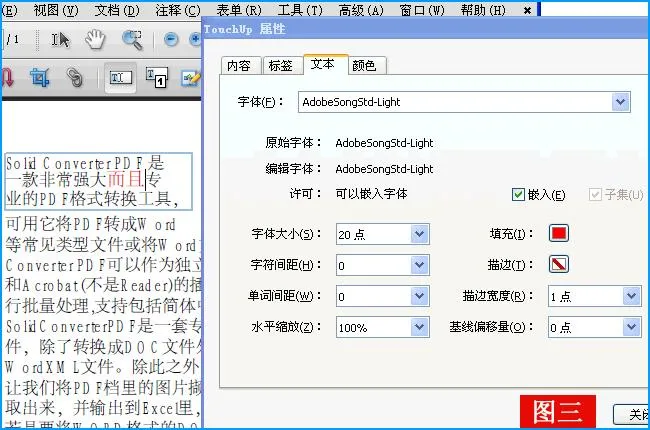This screenshot has width=650, height=430.
Task: Select the Hand tool
Action: [95, 39]
